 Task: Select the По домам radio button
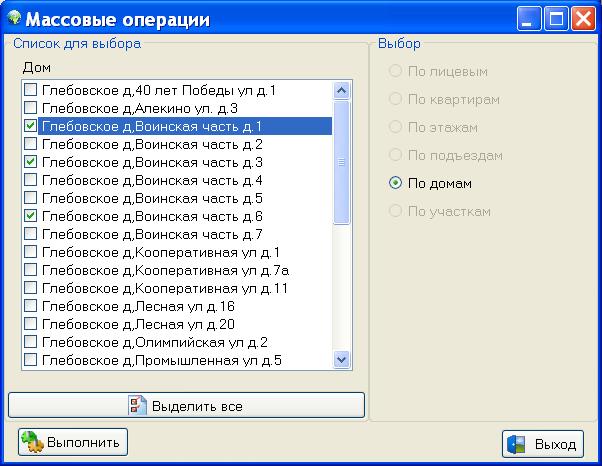click(395, 183)
